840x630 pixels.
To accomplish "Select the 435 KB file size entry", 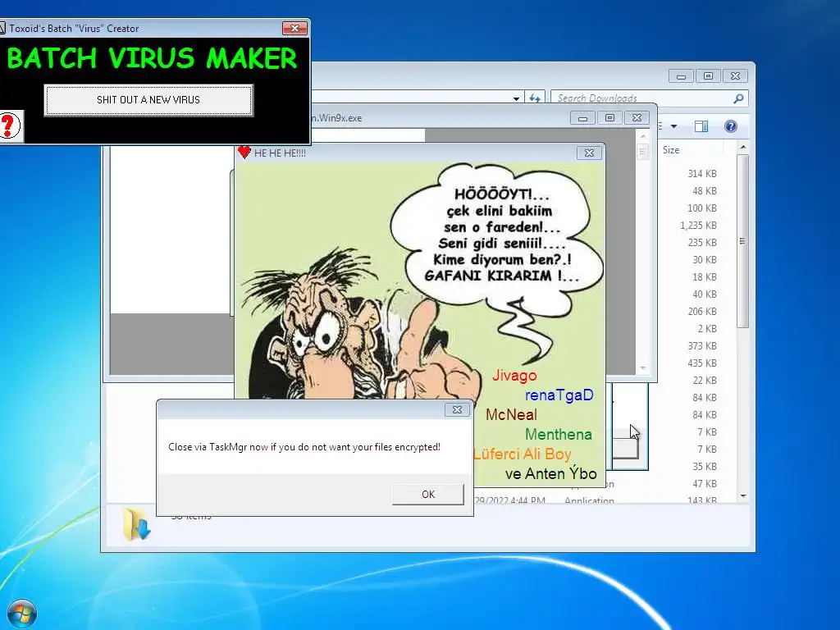I will tap(702, 363).
